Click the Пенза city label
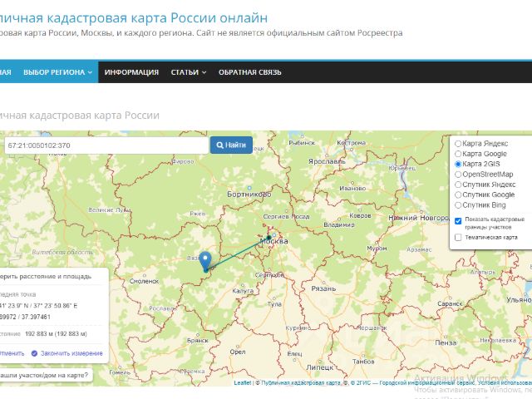Viewport: 532px width, 399px height. tap(446, 342)
